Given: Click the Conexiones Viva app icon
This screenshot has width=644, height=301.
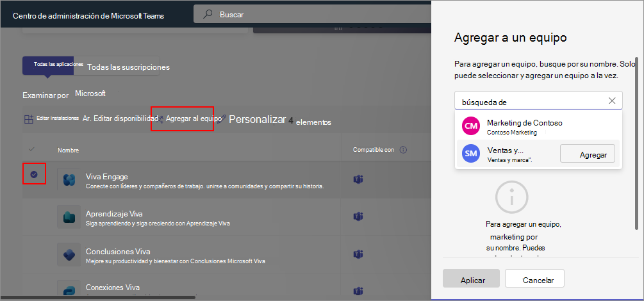Looking at the screenshot, I should tap(69, 288).
